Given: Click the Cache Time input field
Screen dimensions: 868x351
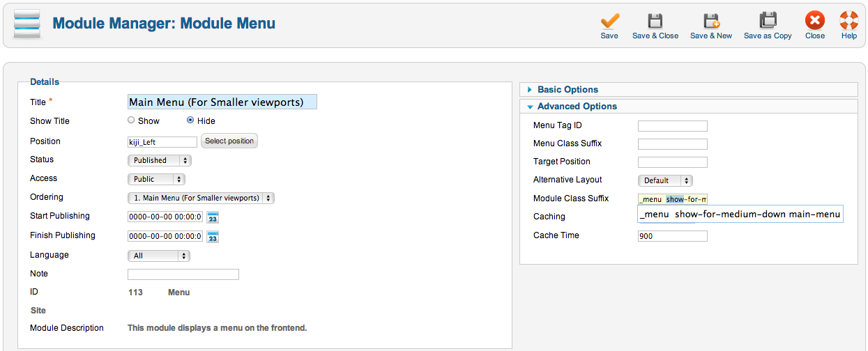Looking at the screenshot, I should 673,236.
